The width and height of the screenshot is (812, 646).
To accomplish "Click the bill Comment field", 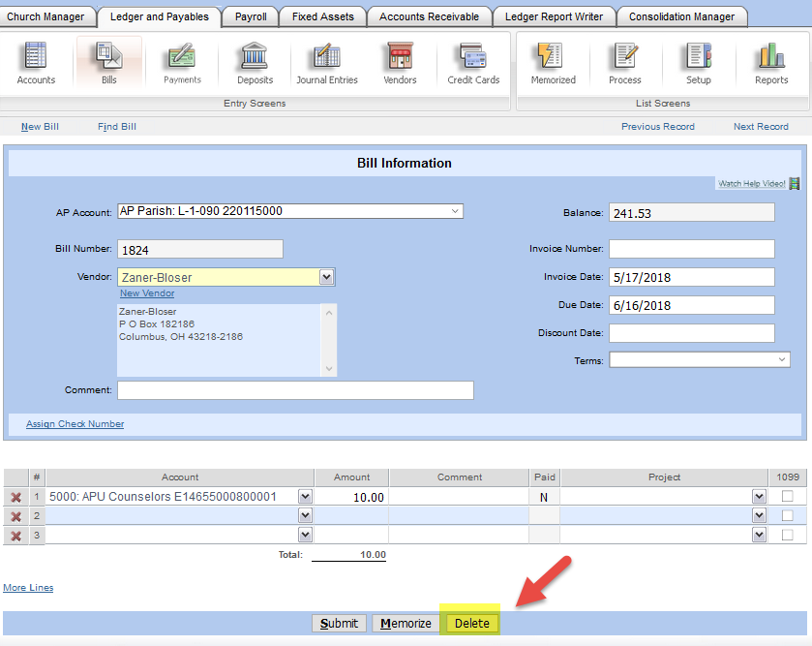I will pos(296,390).
